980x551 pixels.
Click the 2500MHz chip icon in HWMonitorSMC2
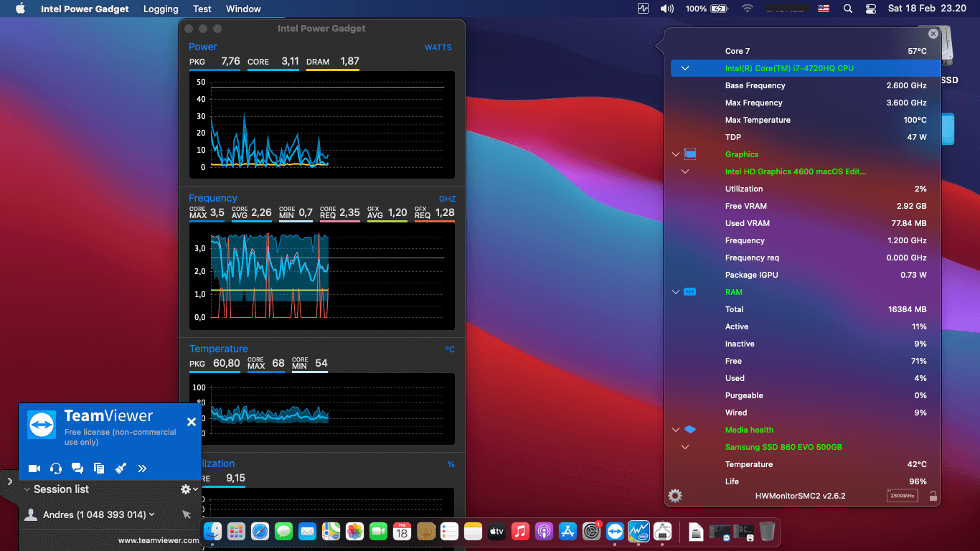coord(902,496)
